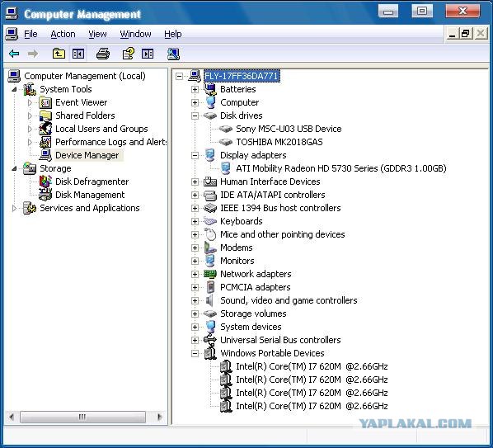The image size is (493, 448).
Task: Collapse the Display adapters node
Action: pos(195,155)
